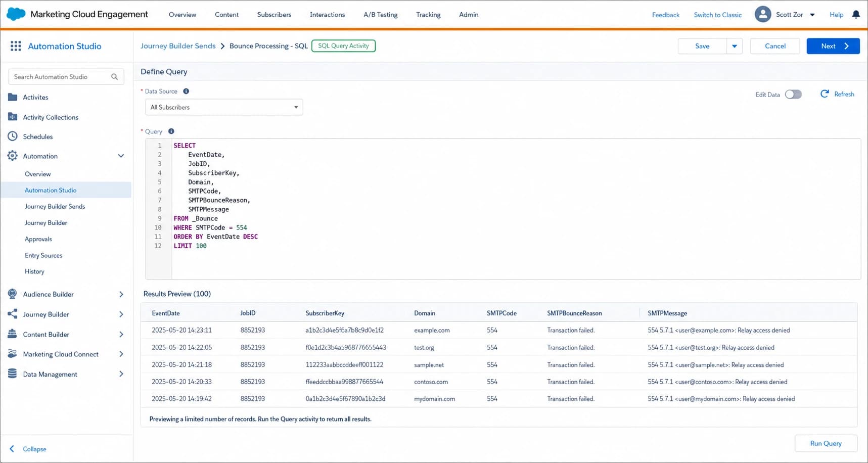Click the contoso.com domain cell
The width and height of the screenshot is (868, 463).
coord(431,382)
